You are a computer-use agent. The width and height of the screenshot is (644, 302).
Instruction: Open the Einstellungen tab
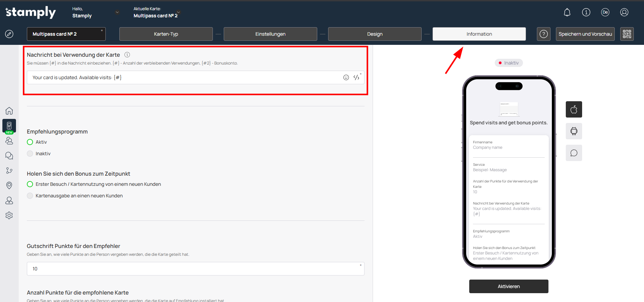pos(270,34)
